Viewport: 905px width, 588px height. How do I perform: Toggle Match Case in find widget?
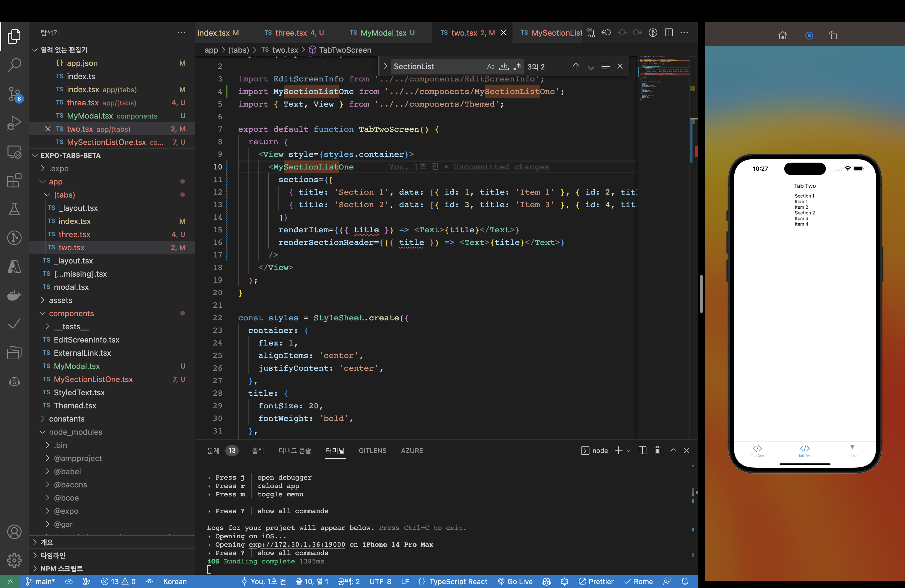click(x=491, y=66)
